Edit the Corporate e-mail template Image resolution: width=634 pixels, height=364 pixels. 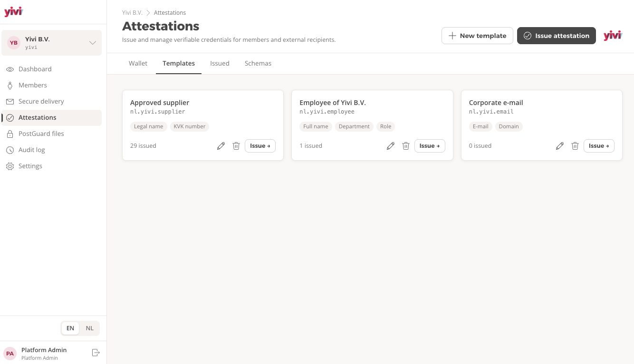[560, 146]
